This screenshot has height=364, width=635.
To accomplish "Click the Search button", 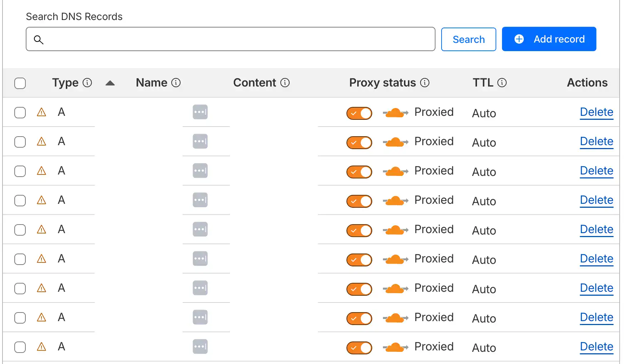I will pyautogui.click(x=469, y=39).
